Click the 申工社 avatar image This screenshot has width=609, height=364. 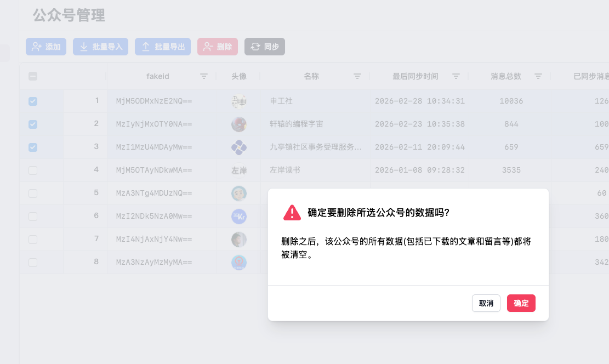tap(239, 101)
